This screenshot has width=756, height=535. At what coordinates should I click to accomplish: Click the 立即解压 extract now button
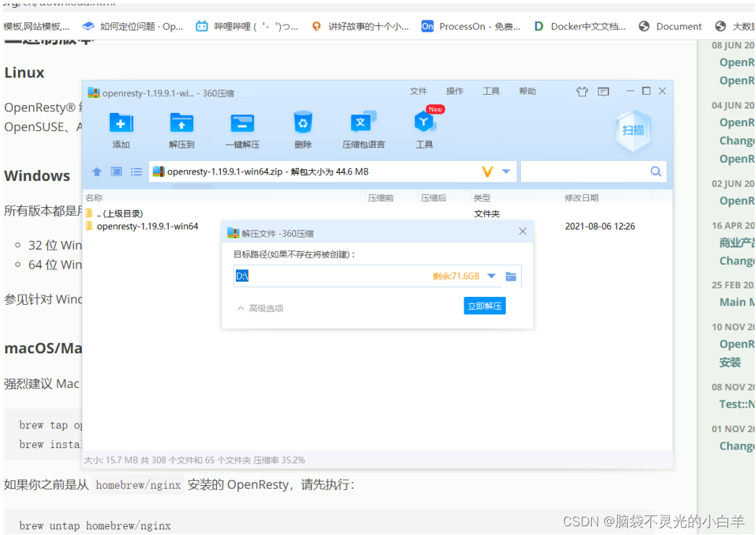483,307
